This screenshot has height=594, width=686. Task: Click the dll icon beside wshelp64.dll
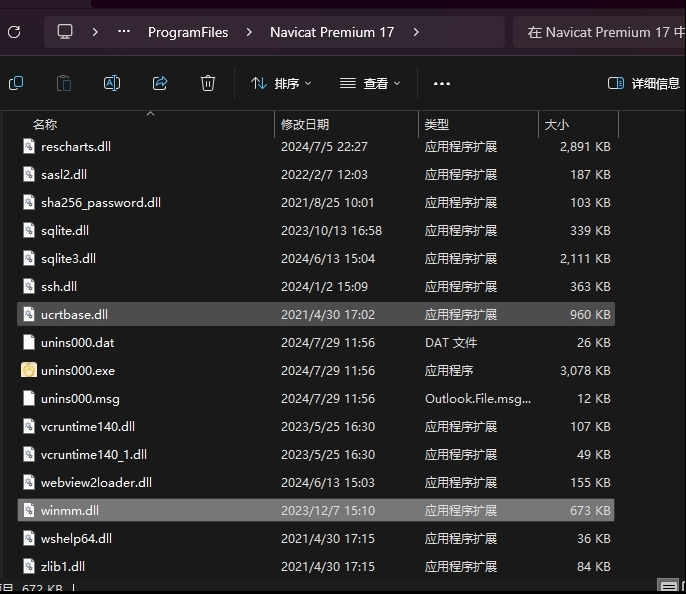(29, 538)
